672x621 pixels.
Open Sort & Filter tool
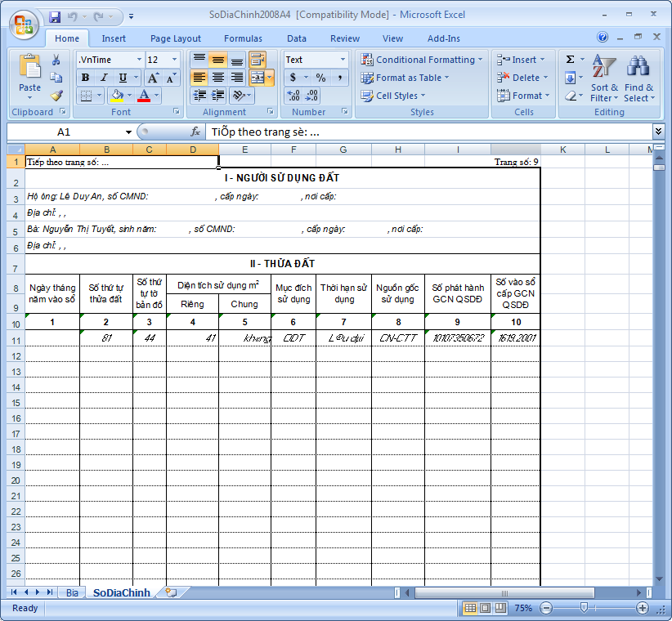click(604, 78)
